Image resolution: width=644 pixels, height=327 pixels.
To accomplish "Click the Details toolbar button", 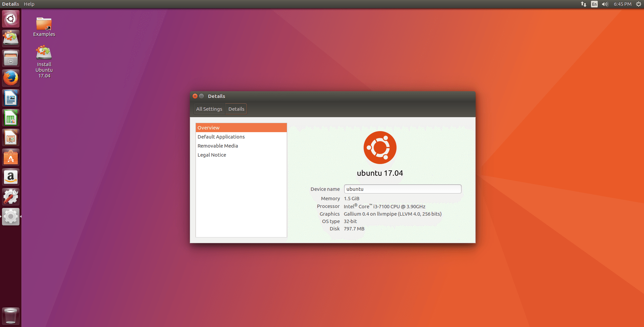I will tap(236, 109).
